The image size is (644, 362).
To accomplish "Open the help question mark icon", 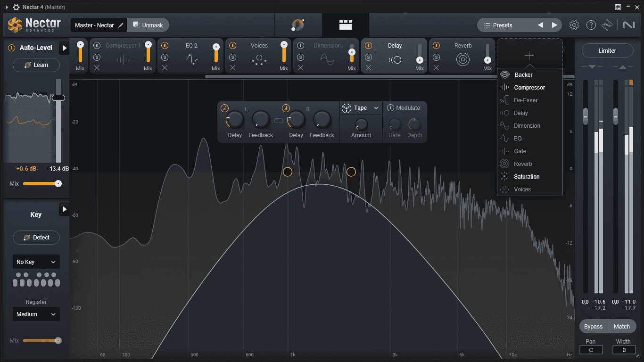I will point(591,25).
